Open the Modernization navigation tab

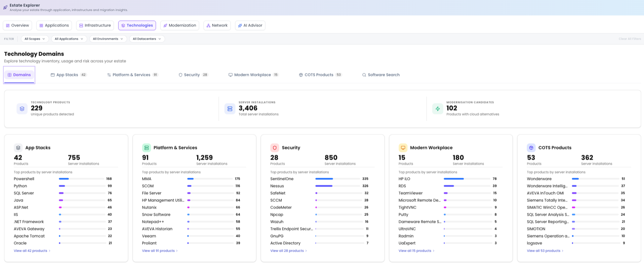(180, 25)
